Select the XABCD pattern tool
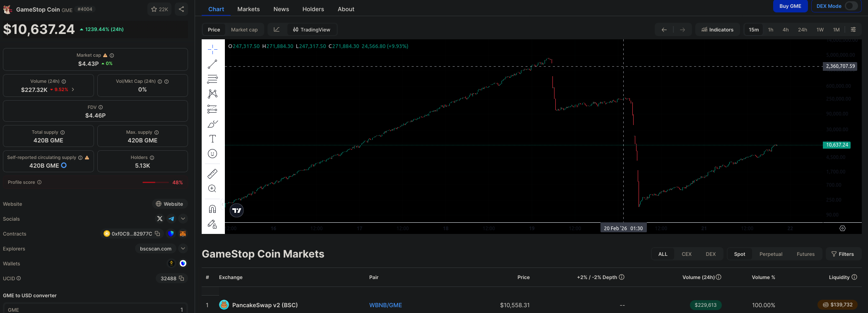The image size is (868, 313). tap(212, 94)
